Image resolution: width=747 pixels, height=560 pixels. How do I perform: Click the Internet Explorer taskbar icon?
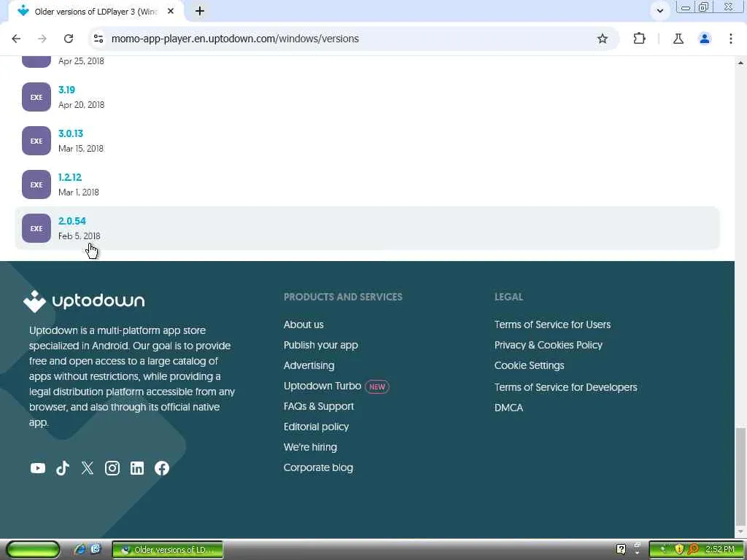point(80,549)
